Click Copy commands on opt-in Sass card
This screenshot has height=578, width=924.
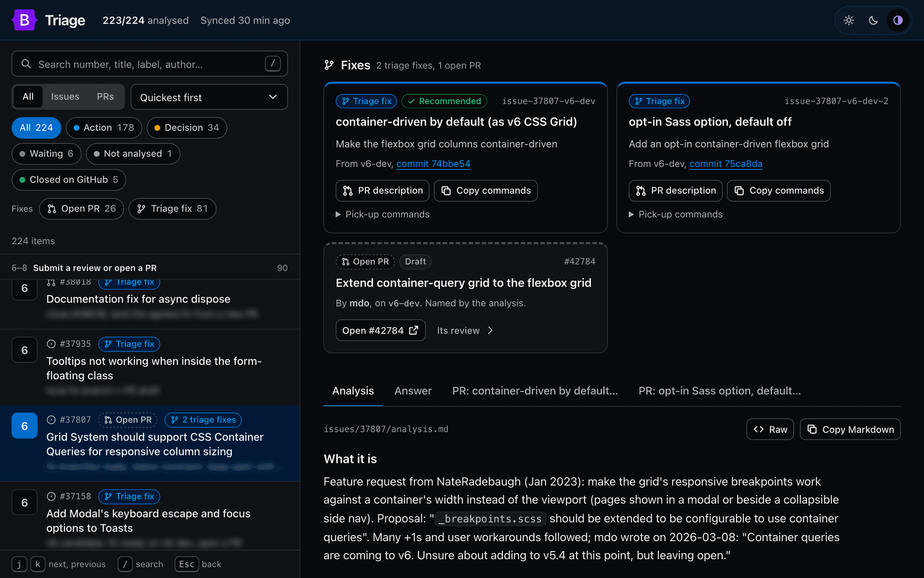[779, 191]
